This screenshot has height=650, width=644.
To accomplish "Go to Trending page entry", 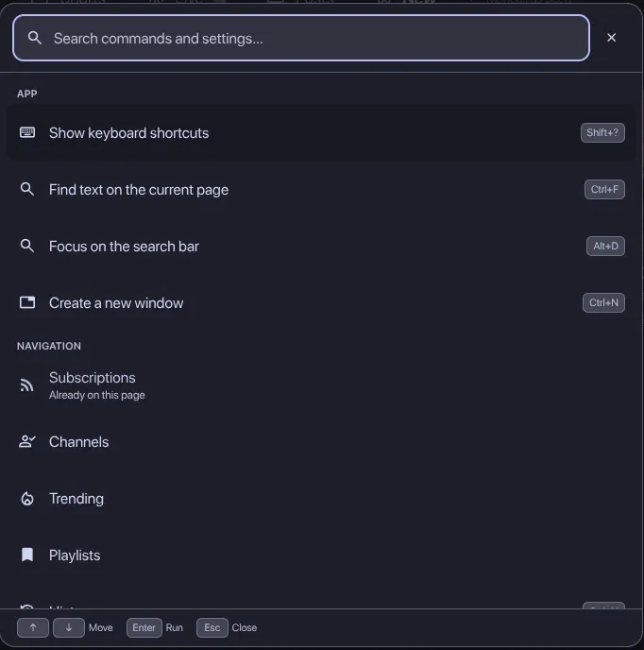I will coord(321,499).
